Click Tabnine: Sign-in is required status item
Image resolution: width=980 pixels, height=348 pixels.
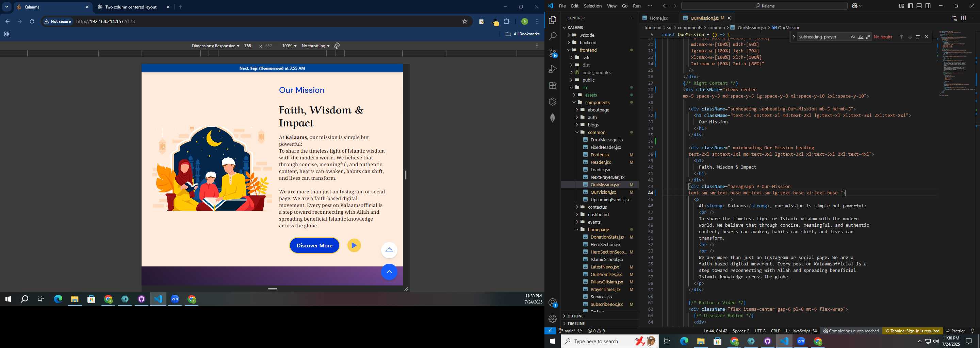click(912, 331)
